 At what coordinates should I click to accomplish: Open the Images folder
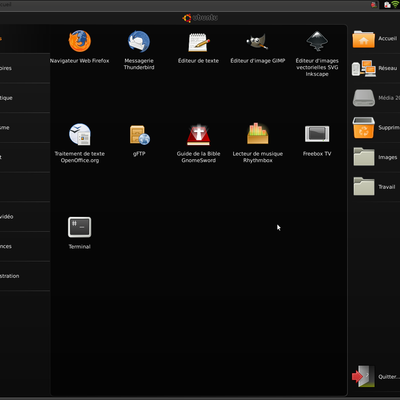tap(376, 157)
